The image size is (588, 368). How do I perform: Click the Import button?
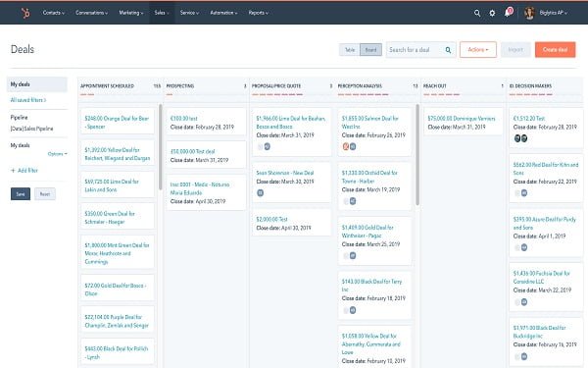pos(515,50)
